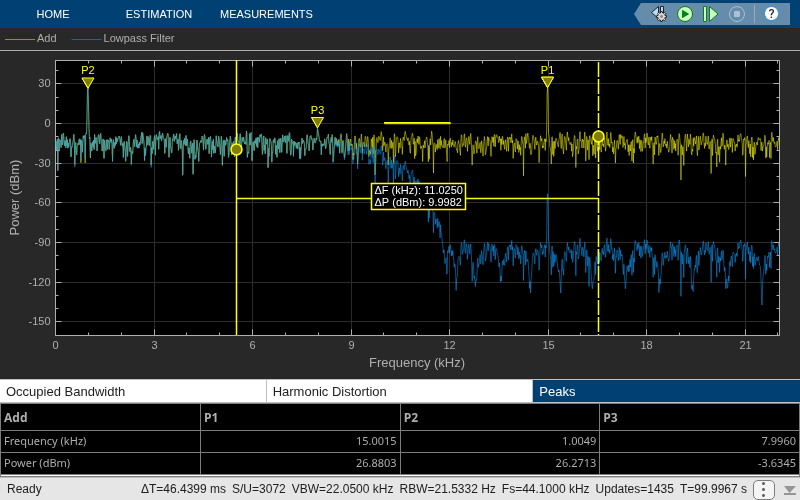
Task: Click the greyed Stop button
Action: point(736,14)
